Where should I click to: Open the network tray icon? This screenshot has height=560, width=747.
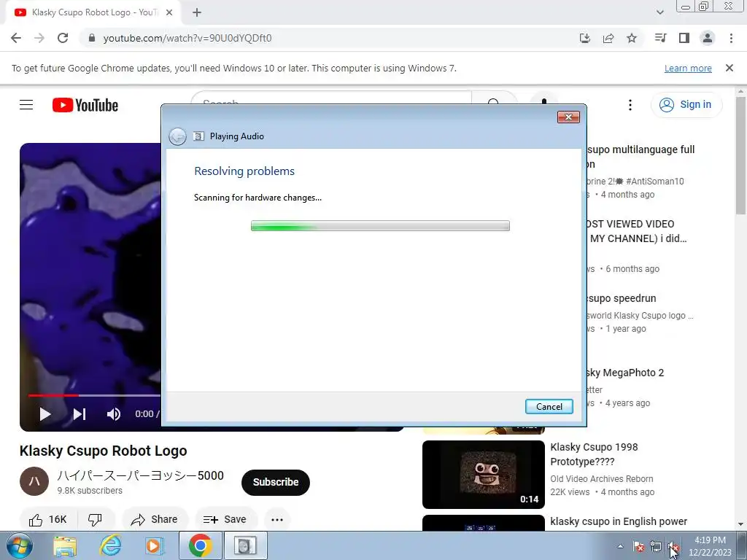pyautogui.click(x=656, y=547)
